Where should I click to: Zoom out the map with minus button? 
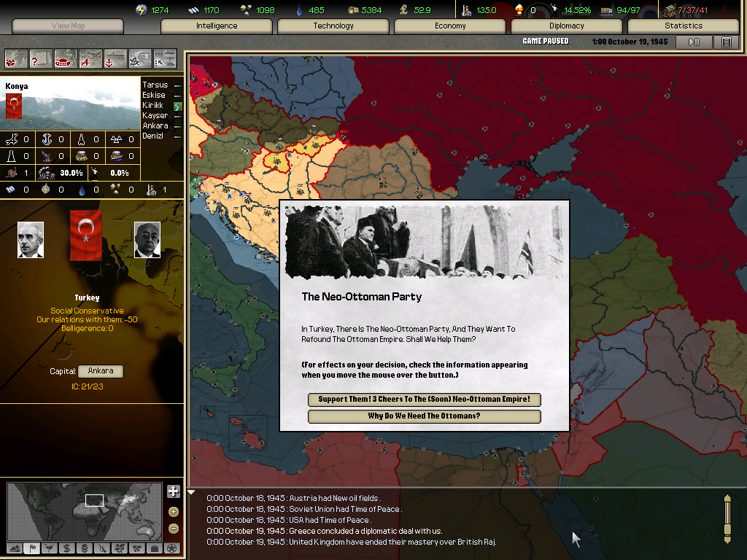173,529
